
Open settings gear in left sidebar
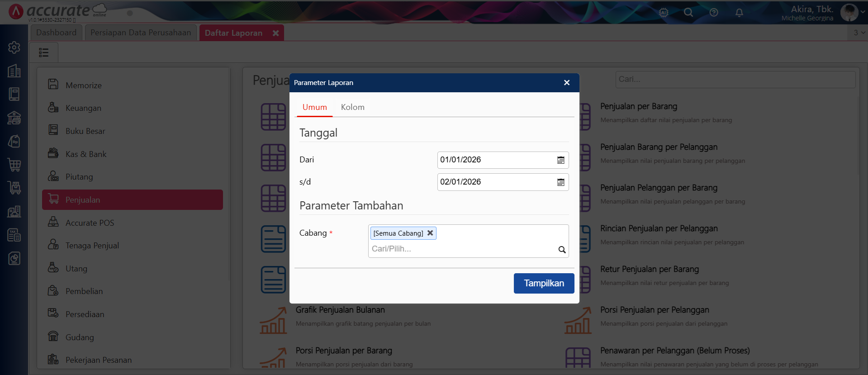point(14,47)
